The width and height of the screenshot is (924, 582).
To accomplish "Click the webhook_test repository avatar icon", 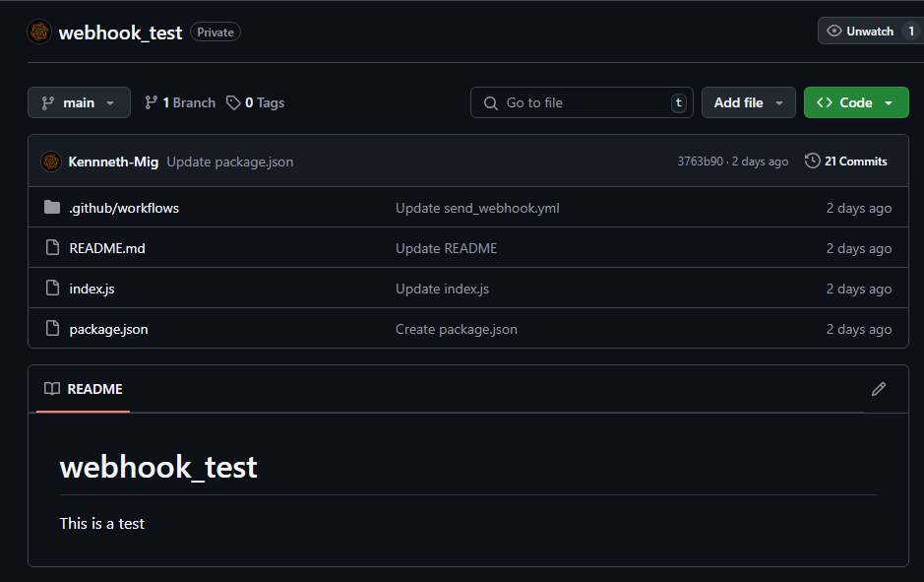I will [39, 32].
